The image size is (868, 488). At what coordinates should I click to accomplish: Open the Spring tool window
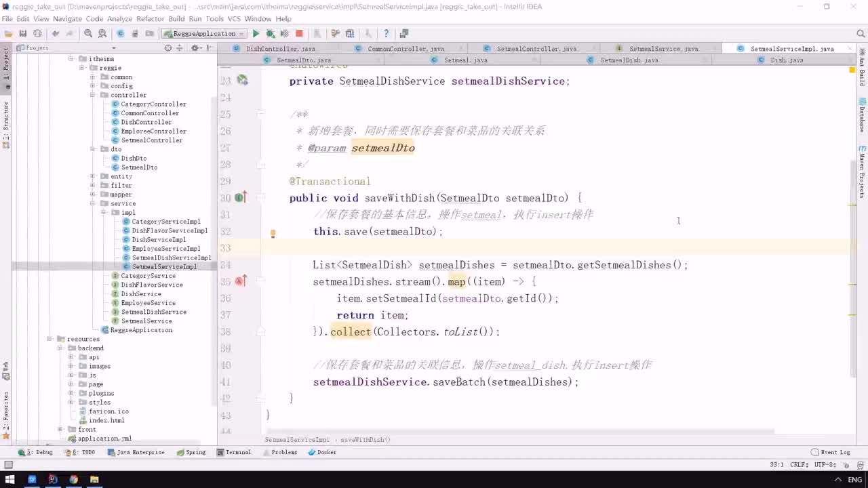click(x=191, y=452)
